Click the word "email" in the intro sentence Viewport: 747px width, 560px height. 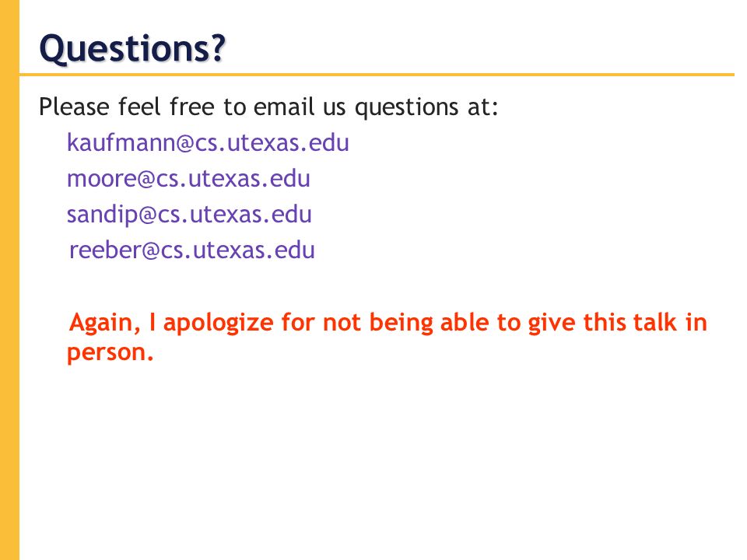[x=284, y=107]
